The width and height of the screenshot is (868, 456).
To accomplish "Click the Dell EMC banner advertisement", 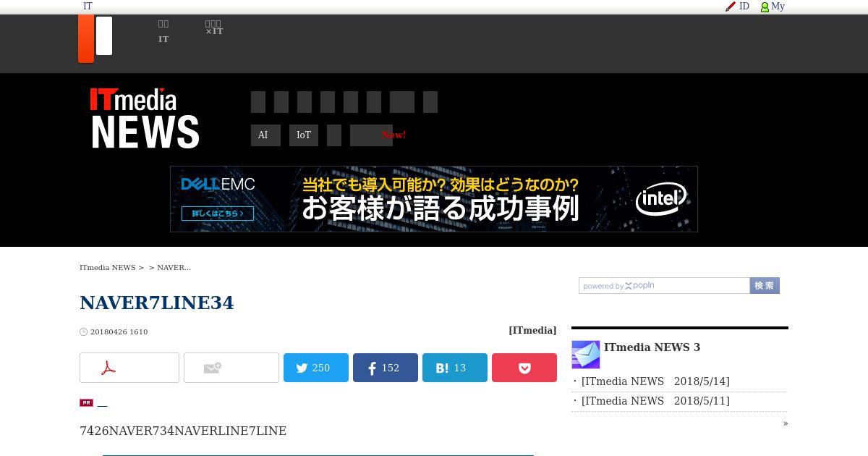I will 434,199.
